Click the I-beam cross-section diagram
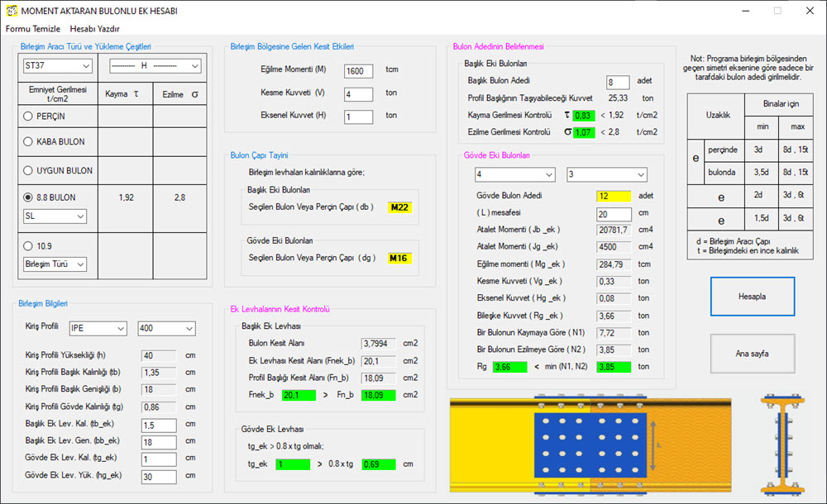 783,446
